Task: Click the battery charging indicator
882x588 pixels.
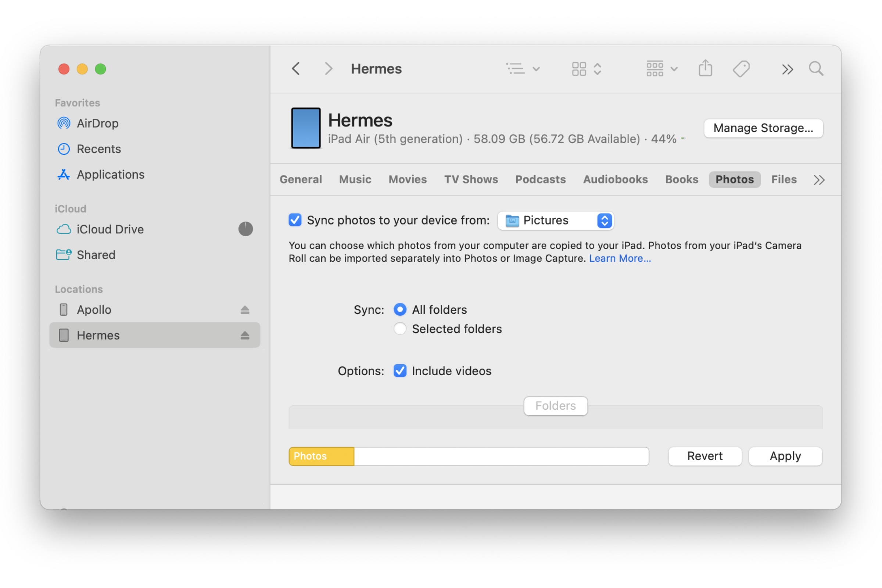Action: click(x=683, y=139)
